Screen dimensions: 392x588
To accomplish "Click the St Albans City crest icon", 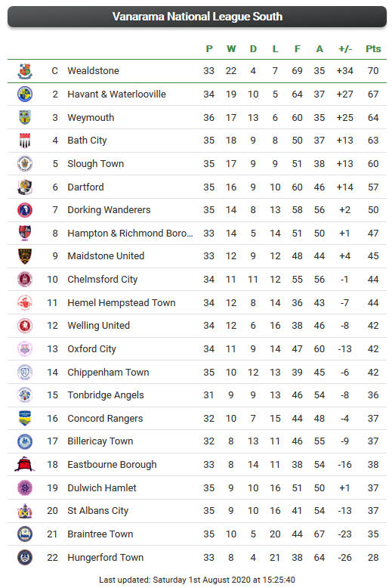I will pos(25,511).
